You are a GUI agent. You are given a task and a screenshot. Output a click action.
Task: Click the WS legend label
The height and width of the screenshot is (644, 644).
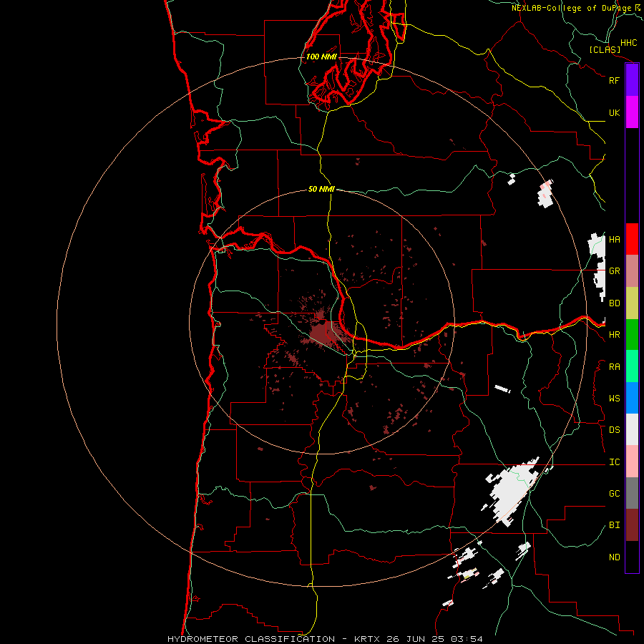614,399
